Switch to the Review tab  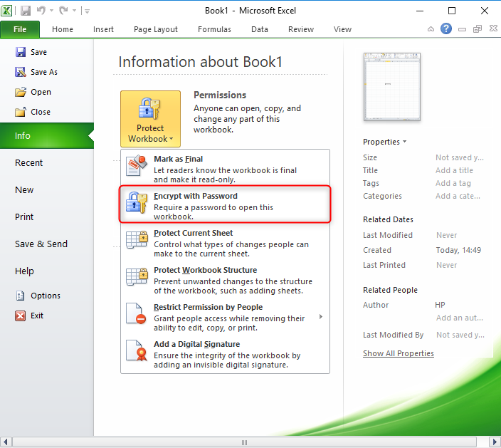coord(300,29)
